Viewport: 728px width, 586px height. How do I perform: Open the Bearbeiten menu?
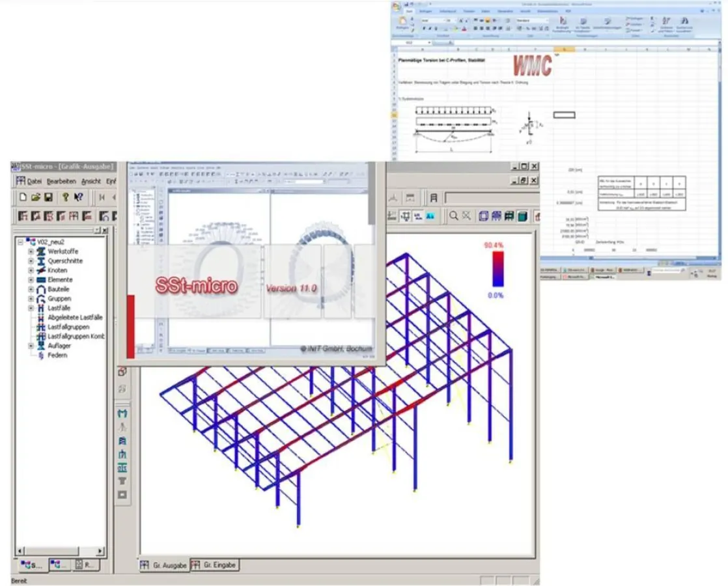click(61, 181)
